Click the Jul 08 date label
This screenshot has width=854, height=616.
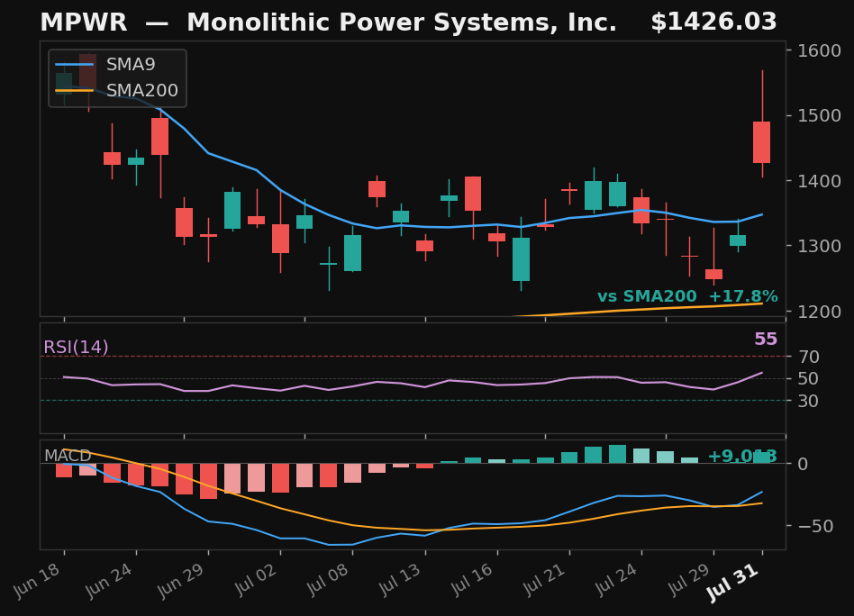point(328,579)
